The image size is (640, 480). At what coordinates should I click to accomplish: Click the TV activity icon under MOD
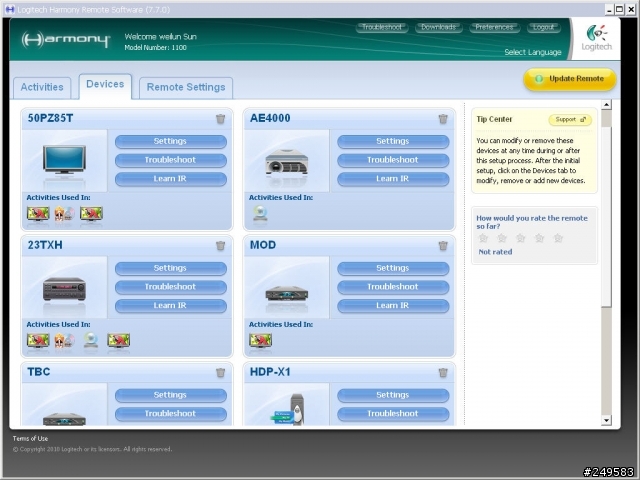260,340
